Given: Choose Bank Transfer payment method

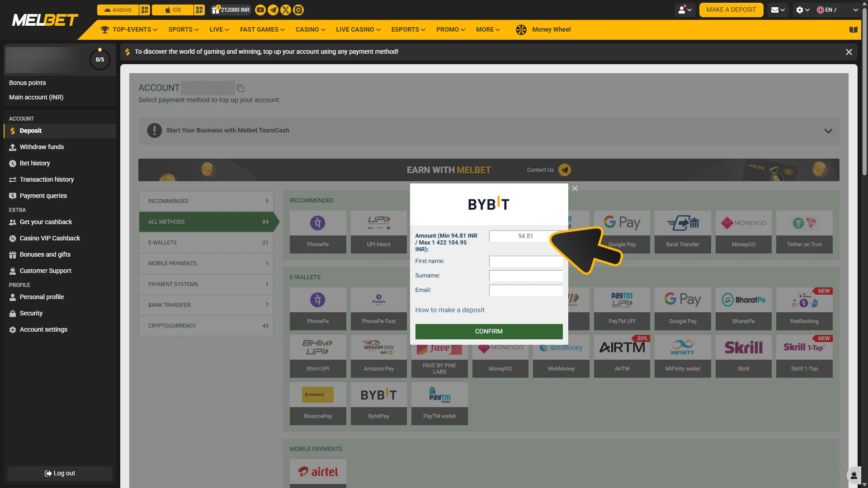Looking at the screenshot, I should pos(683,232).
